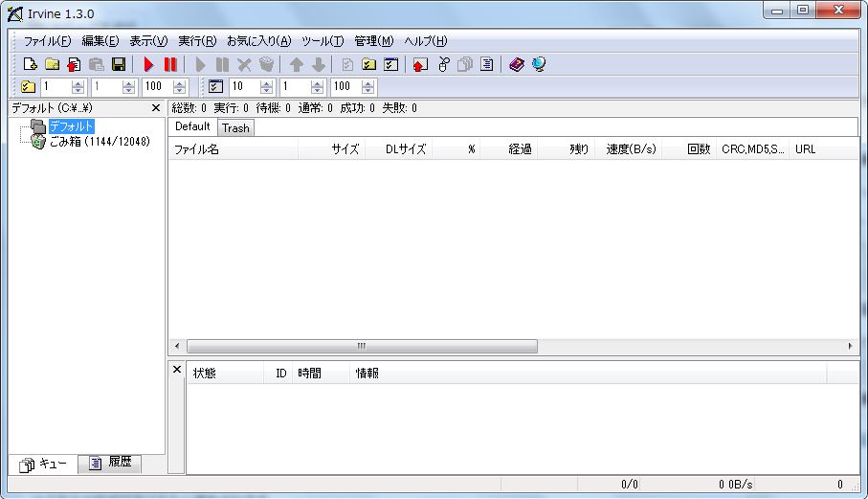Click window checkmark icon beside the 10 field

tap(216, 86)
